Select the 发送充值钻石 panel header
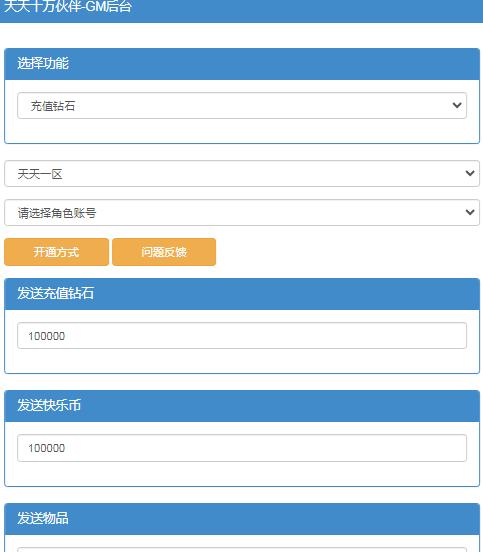 tap(242, 294)
